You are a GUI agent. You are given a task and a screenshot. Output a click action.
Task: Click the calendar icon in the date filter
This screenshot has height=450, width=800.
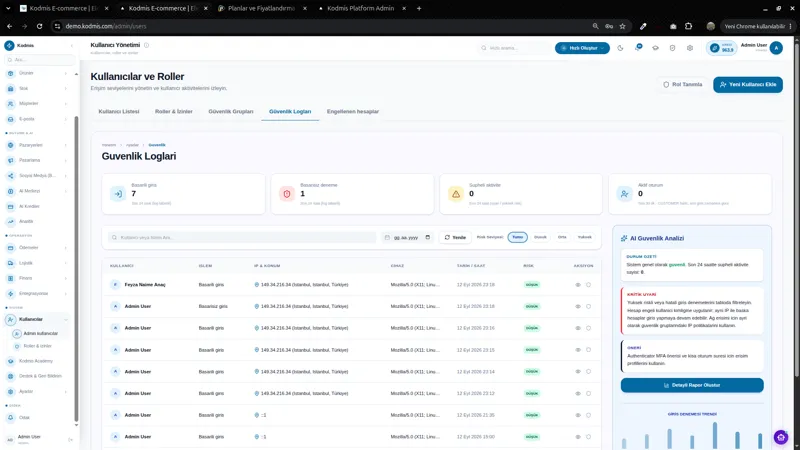pos(428,237)
